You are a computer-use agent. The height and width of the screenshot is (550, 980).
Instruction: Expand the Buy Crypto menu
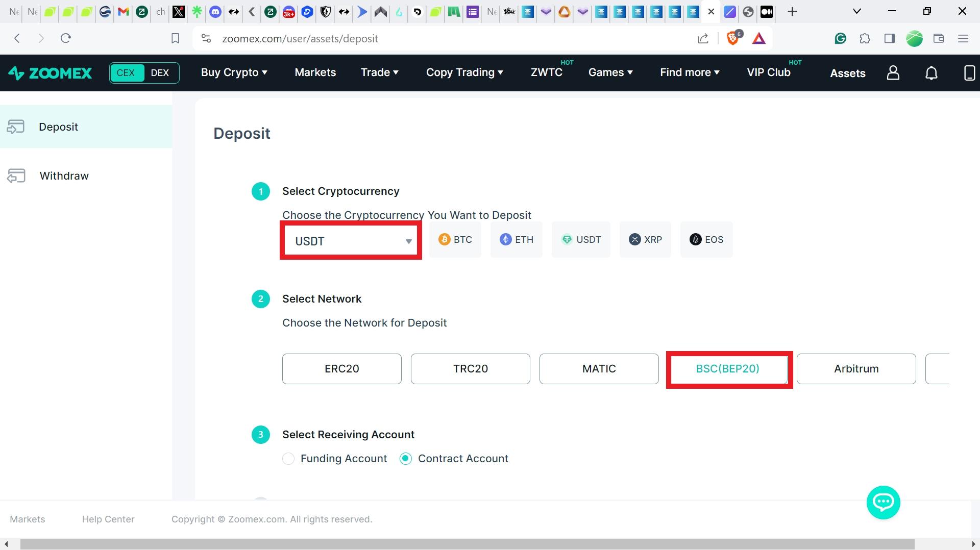[x=234, y=72]
